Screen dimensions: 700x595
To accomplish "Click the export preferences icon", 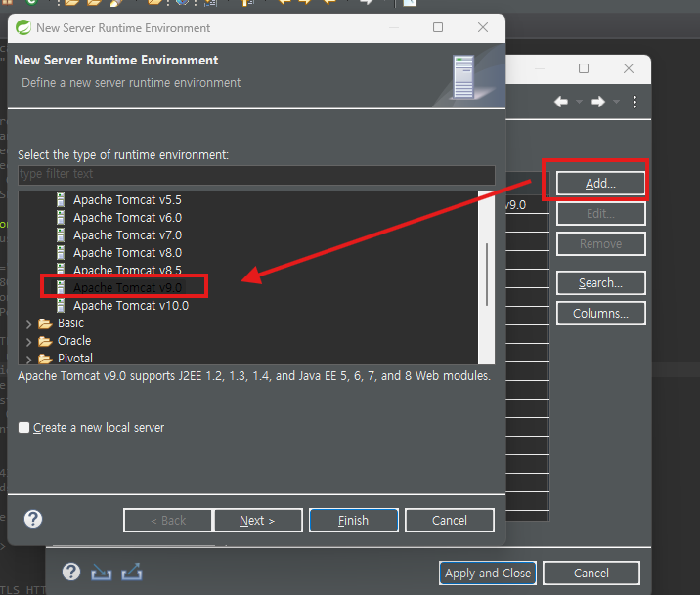I will pos(132,572).
